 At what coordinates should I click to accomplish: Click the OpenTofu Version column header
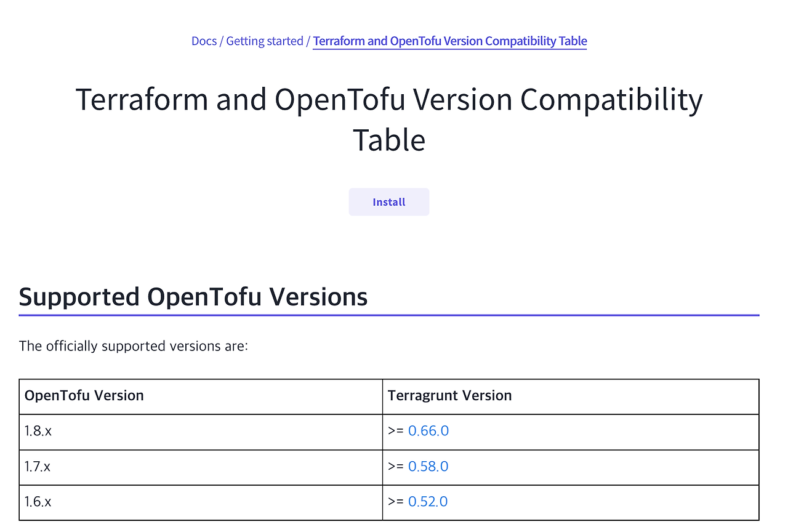pos(201,396)
